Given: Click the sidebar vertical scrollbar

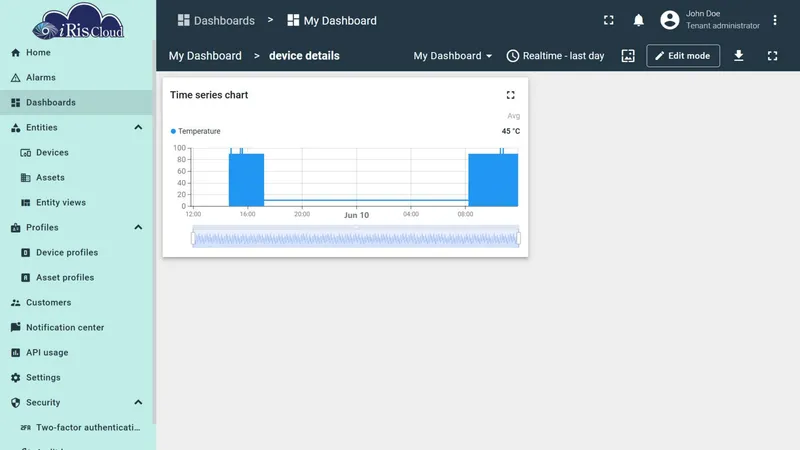Looking at the screenshot, I should (x=154, y=232).
